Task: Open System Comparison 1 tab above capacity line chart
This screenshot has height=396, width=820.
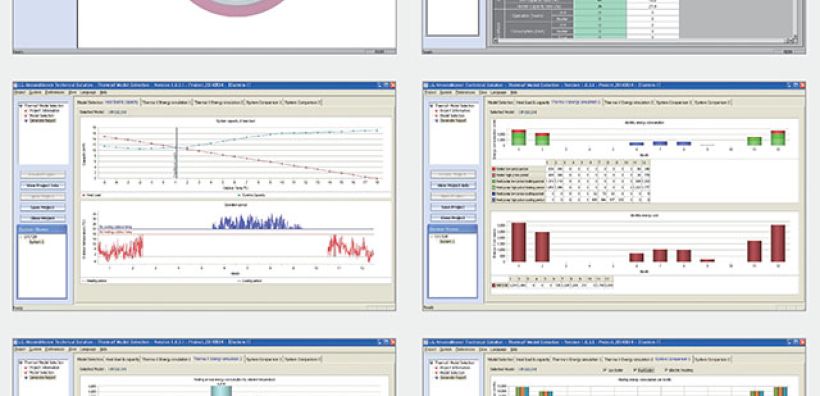Action: [264, 103]
